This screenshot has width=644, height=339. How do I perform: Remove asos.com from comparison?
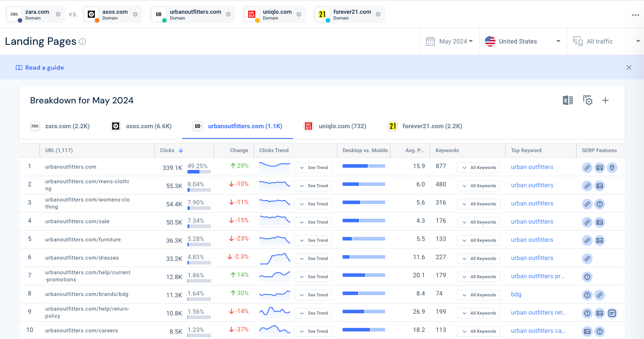(x=135, y=14)
